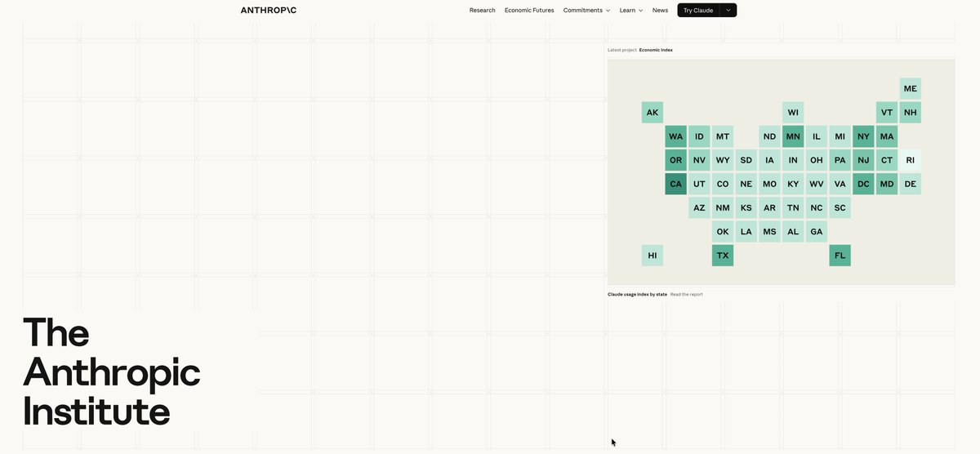Viewport: 980px width, 454px height.
Task: Select the WV state tile
Action: coord(817,184)
